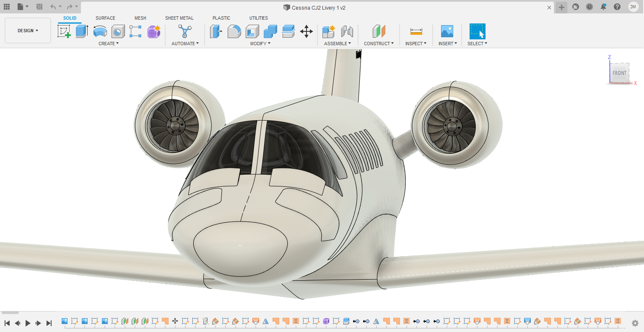
Task: Open the JM user profile
Action: (633, 7)
